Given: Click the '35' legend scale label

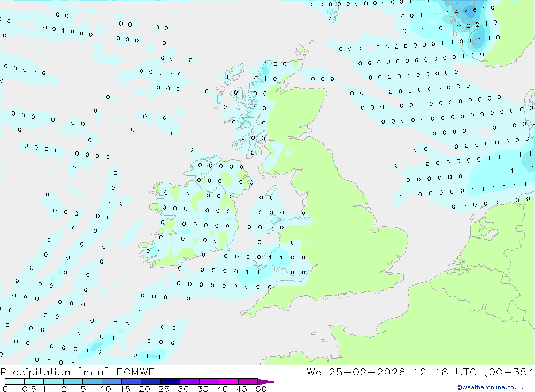Looking at the screenshot, I should point(203,389).
